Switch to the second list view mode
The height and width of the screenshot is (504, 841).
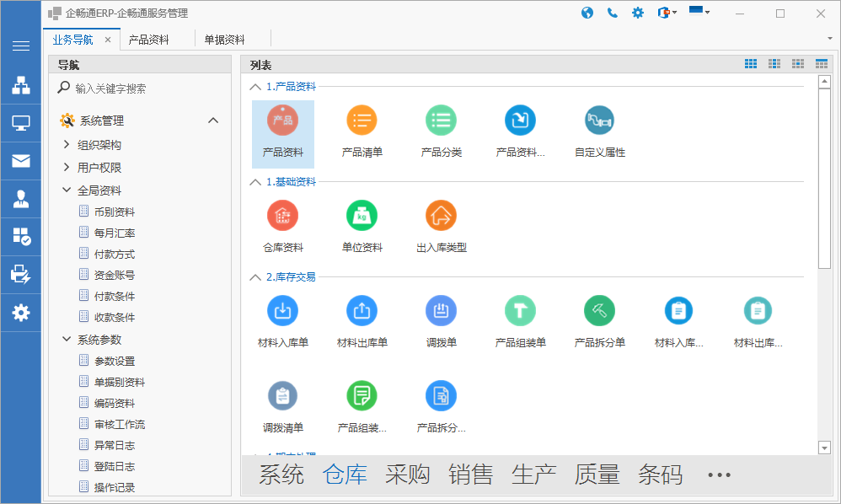tap(774, 64)
